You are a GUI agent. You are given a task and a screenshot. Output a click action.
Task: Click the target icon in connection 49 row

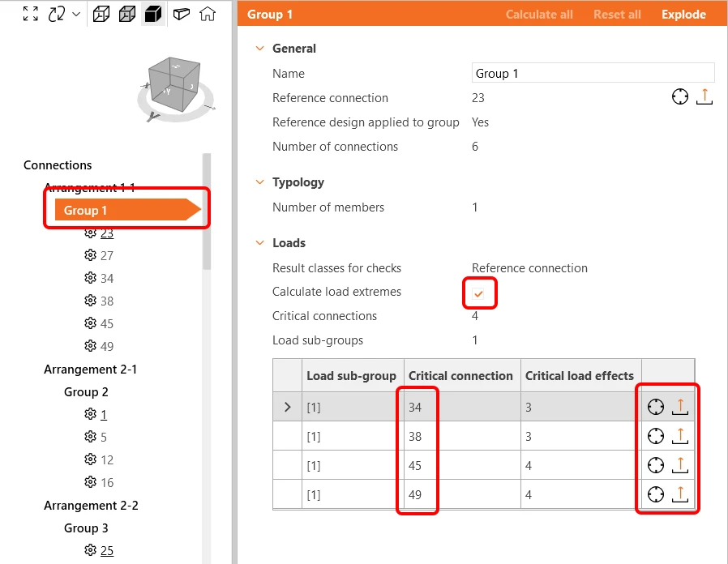(656, 494)
